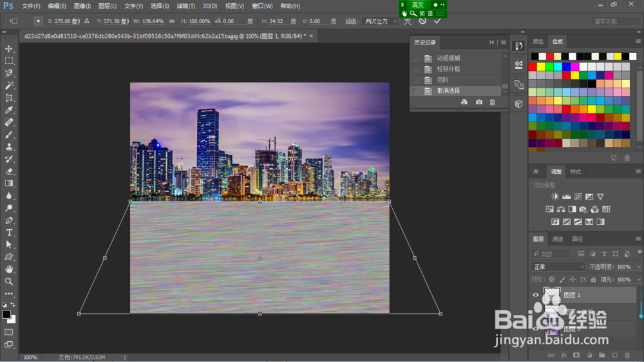The height and width of the screenshot is (362, 644).
Task: Click the foreground color swatch
Action: 6,314
